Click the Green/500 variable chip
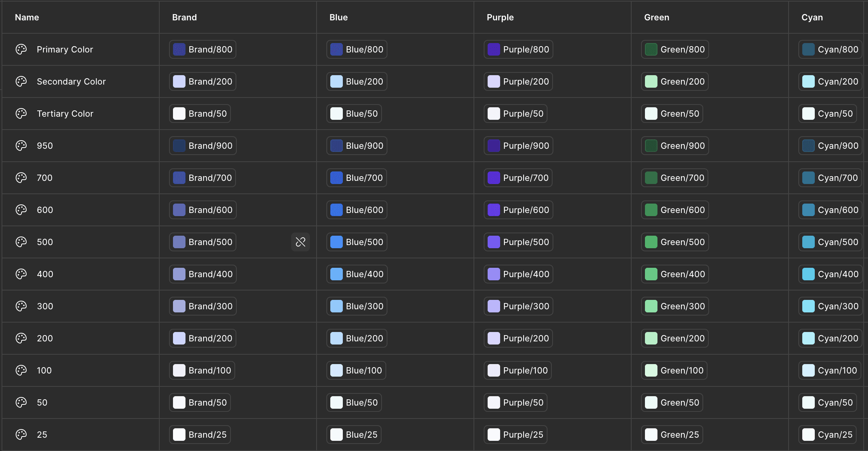 (675, 242)
